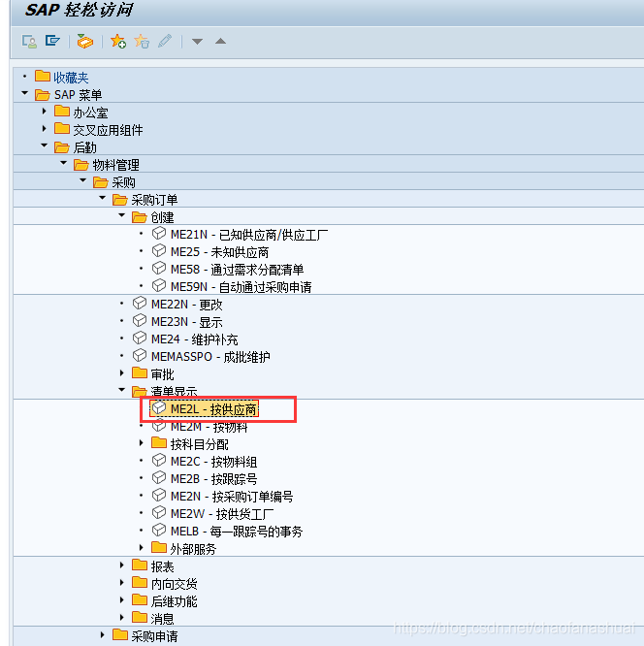Collapse the 采购 folder
This screenshot has height=646, width=644.
click(82, 180)
